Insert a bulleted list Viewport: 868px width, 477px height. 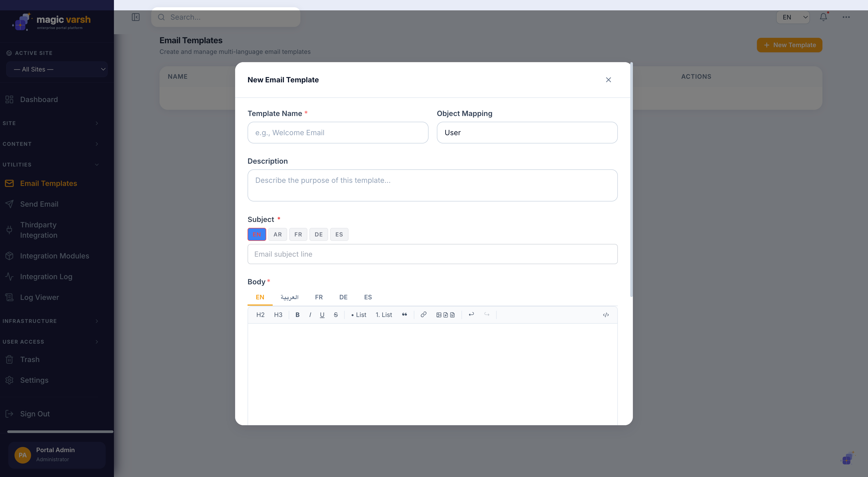[359, 315]
